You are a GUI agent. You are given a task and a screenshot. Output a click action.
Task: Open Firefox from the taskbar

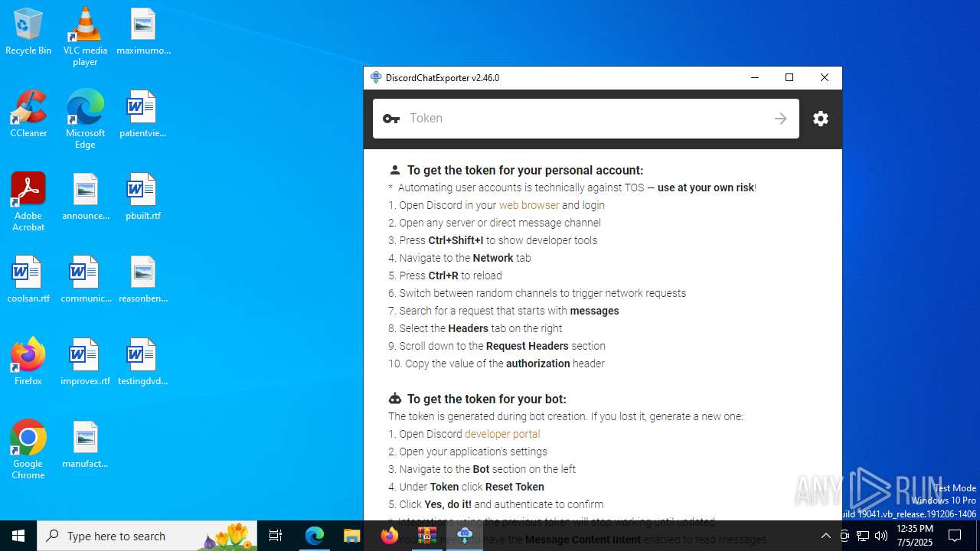tap(390, 536)
